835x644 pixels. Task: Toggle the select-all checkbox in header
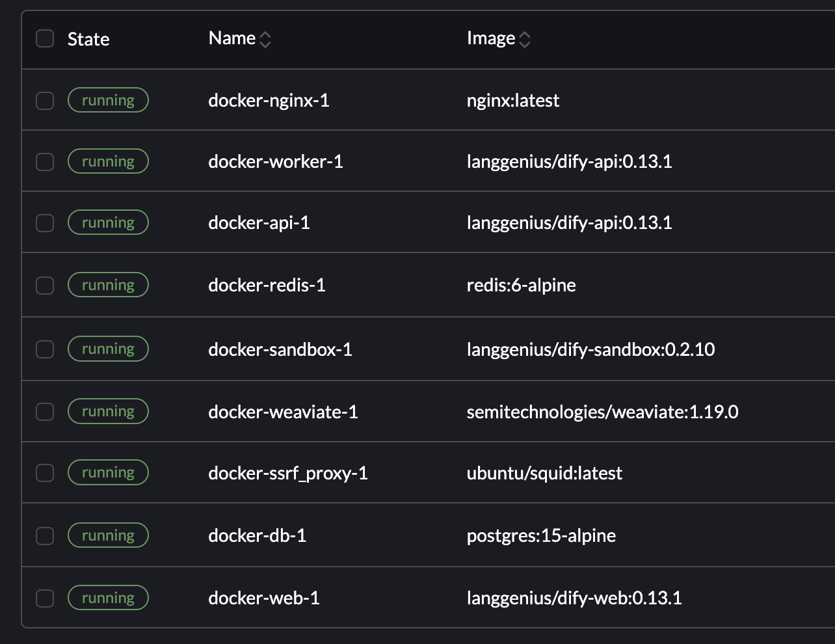point(45,38)
